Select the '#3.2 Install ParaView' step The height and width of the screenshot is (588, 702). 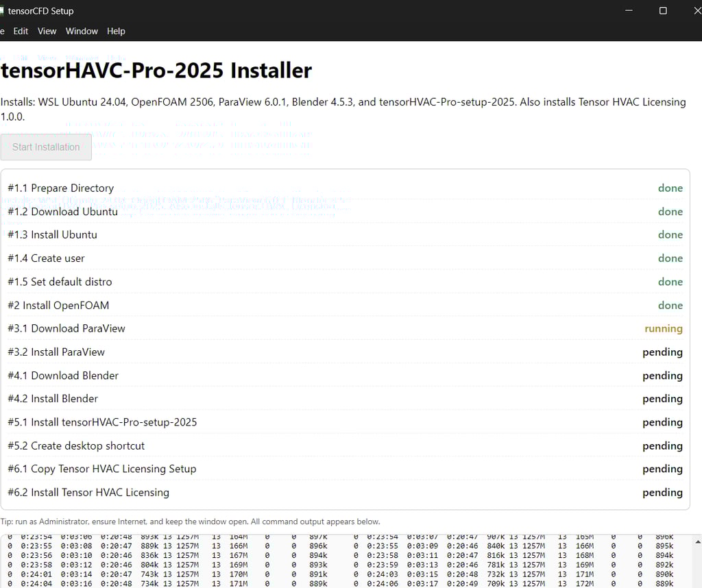tap(346, 352)
